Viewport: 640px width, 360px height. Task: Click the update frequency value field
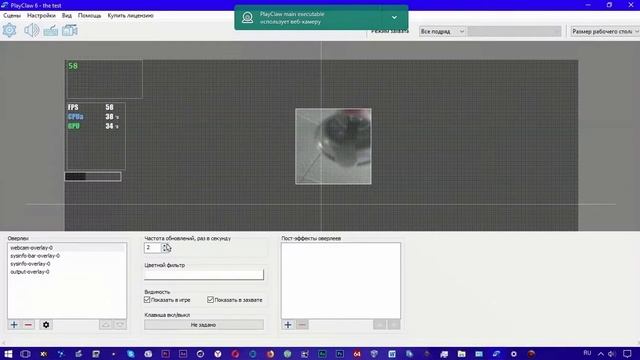coord(153,248)
